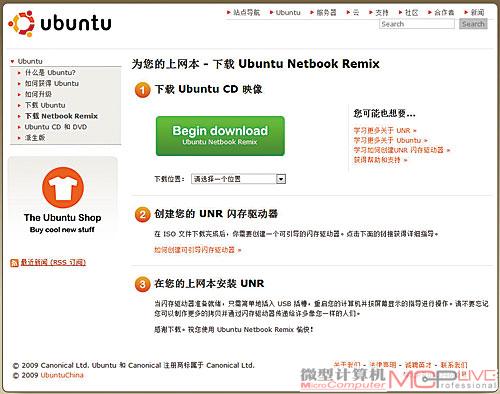
Task: Click the Buy cool new stuff text
Action: tap(62, 230)
